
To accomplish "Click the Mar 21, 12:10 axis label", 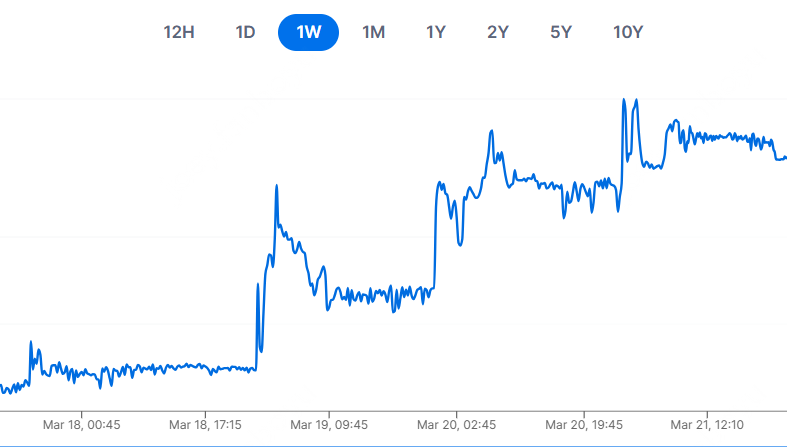I will [x=708, y=424].
